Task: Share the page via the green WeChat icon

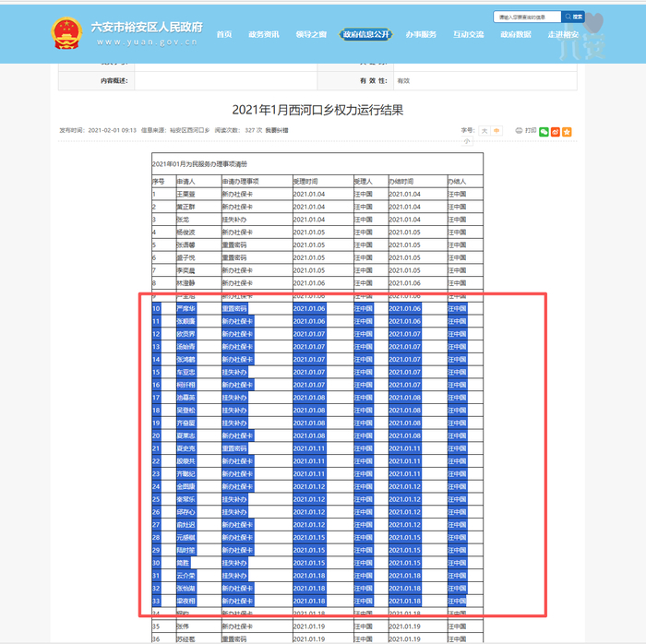Action: pyautogui.click(x=544, y=132)
